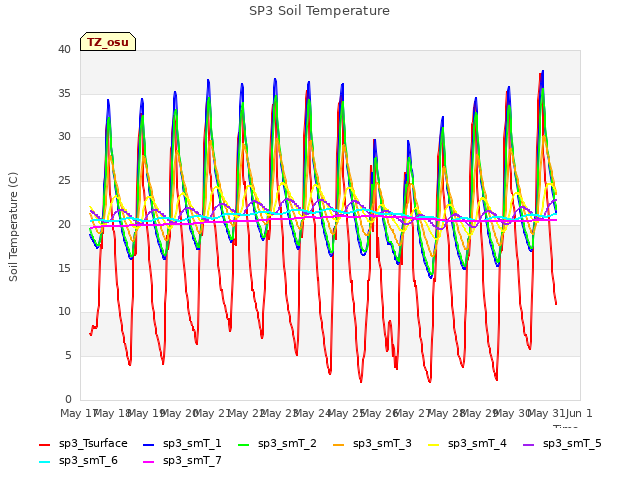
Task: Click the 10 y-axis tick label
Action: click(x=64, y=312)
